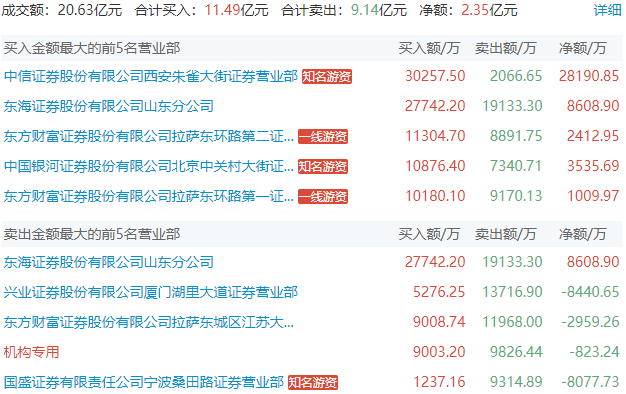The width and height of the screenshot is (626, 394).
Task: Click 知名游资 tag beside 中信证券西安朱雀大街
Action: click(x=327, y=76)
